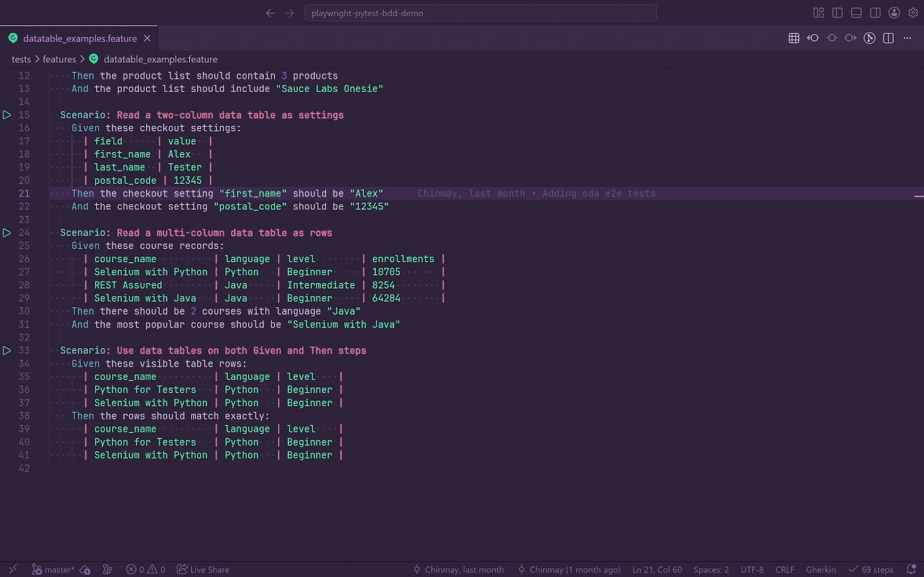
Task: Go back with the left arrow
Action: tap(270, 13)
